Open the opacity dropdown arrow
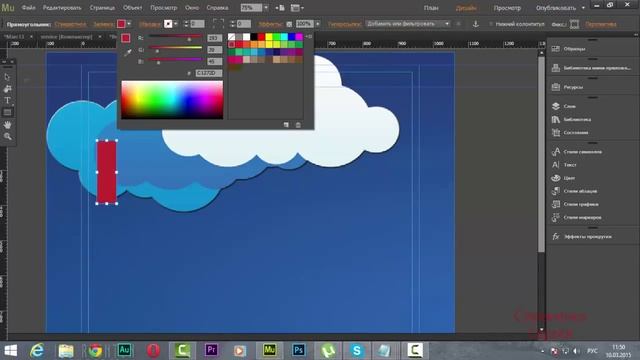Screen dimensions: 640x360 pyautogui.click(x=318, y=24)
